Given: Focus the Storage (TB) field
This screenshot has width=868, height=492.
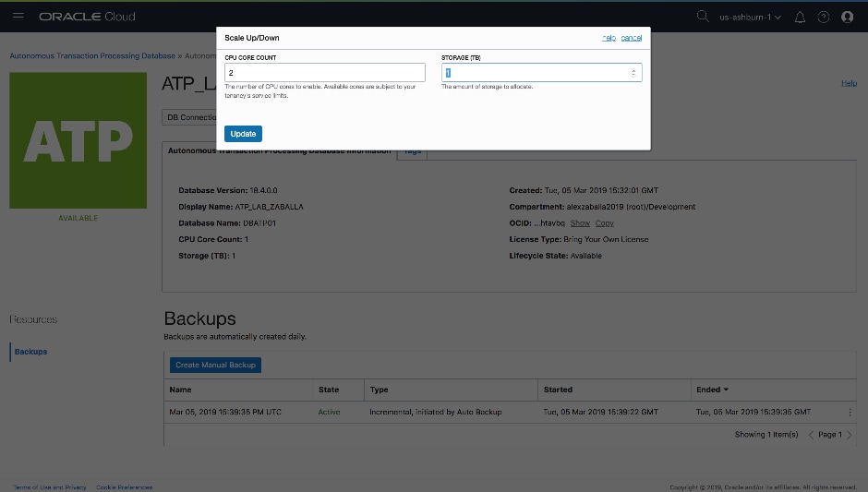Looking at the screenshot, I should [x=541, y=73].
